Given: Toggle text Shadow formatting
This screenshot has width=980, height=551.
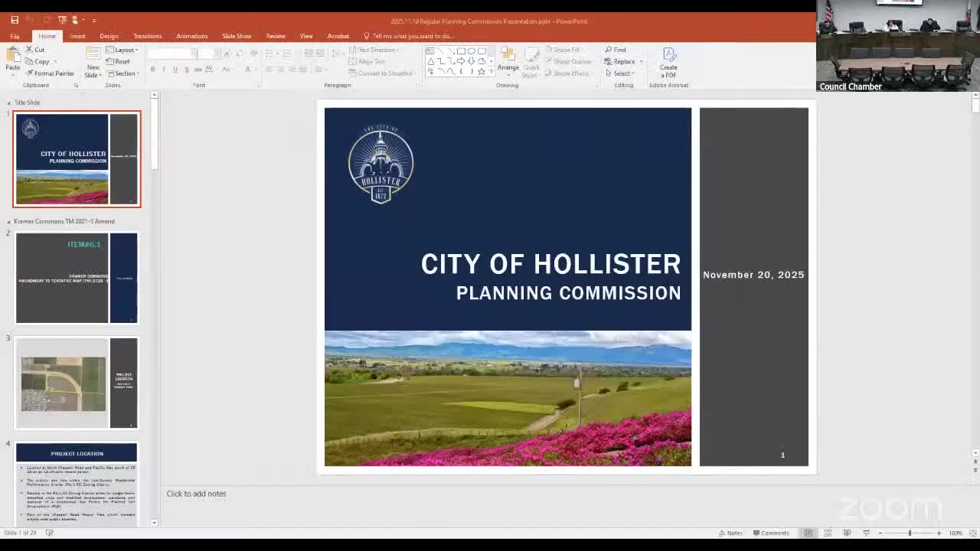Looking at the screenshot, I should [186, 70].
